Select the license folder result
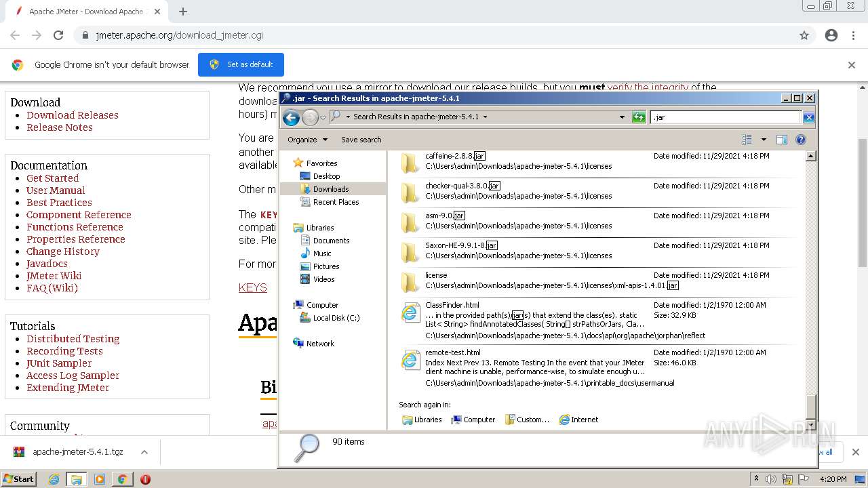Image resolution: width=868 pixels, height=488 pixels. pos(597,283)
